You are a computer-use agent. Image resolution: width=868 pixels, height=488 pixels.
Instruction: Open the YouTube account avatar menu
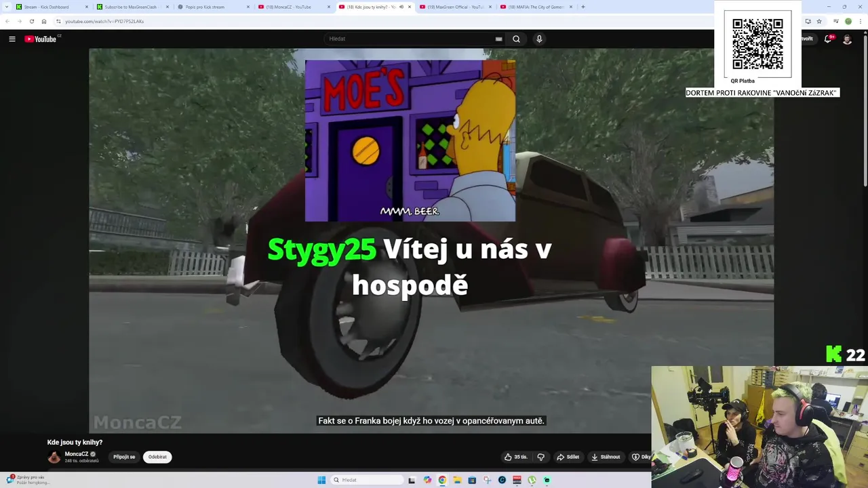coord(847,39)
